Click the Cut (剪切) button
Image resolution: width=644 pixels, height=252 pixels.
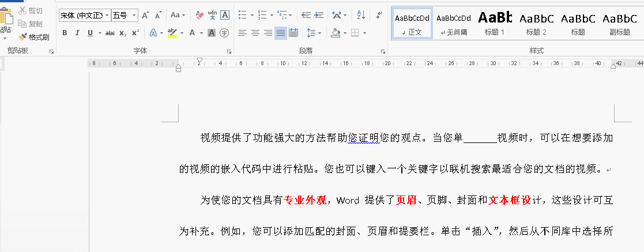tap(31, 11)
